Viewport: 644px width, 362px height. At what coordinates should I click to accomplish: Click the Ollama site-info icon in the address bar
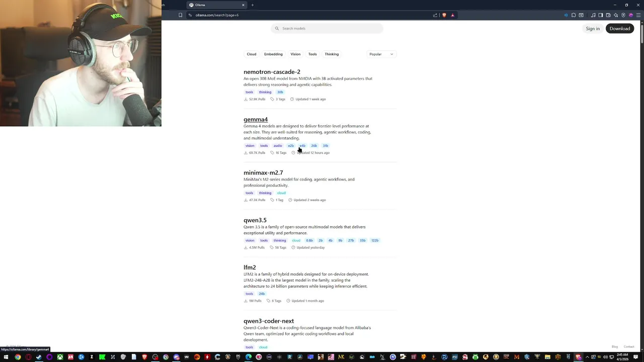point(190,15)
